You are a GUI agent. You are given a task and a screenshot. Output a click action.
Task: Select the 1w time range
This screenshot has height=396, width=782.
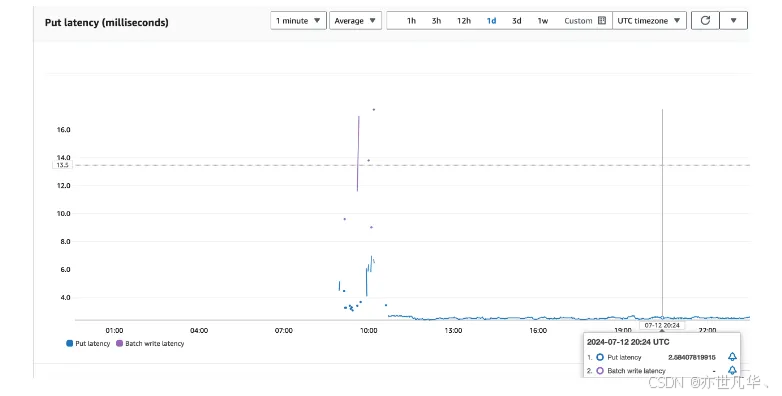click(543, 21)
